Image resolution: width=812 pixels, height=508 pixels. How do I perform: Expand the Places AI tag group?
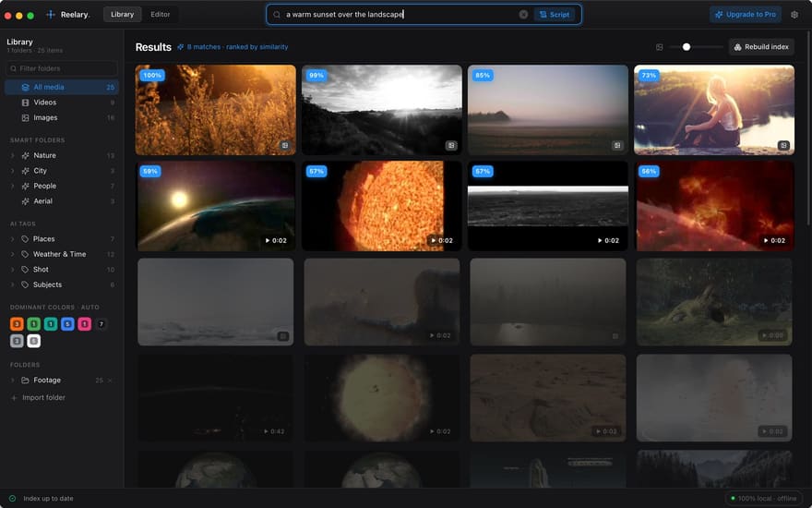[12, 239]
